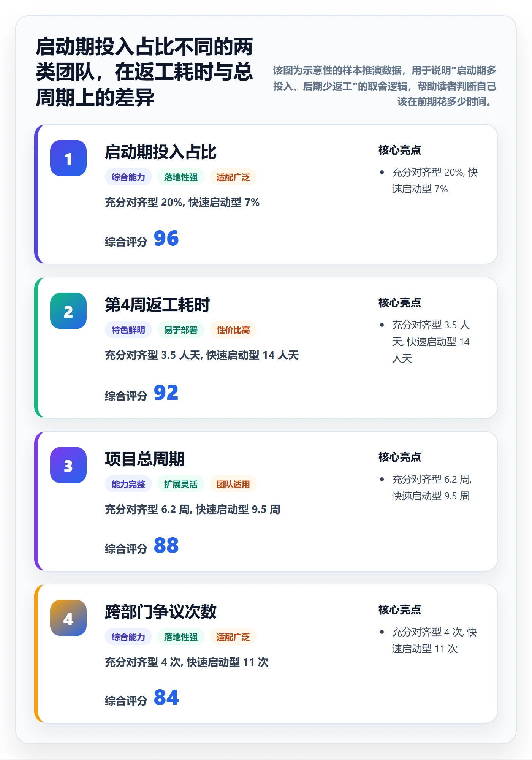Select the 扩展灵活 tag
Image resolution: width=532 pixels, height=760 pixels.
(x=181, y=484)
